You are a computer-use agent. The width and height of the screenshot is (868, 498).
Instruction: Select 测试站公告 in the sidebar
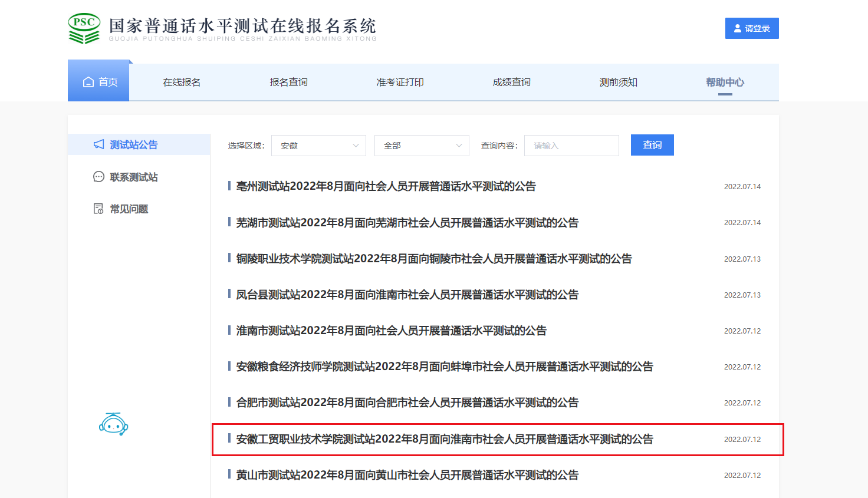[139, 144]
